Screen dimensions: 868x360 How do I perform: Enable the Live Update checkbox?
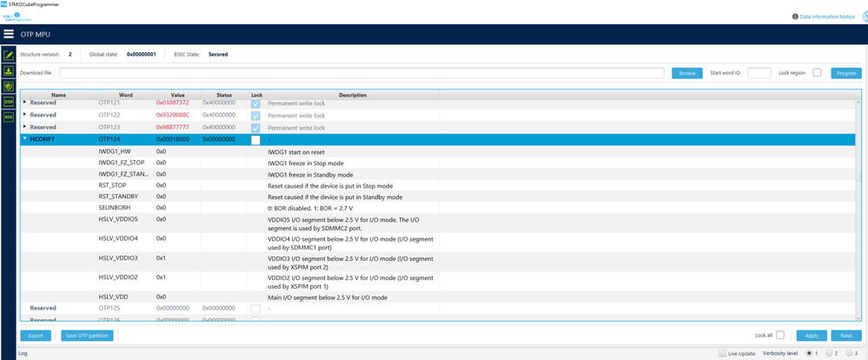tap(722, 353)
